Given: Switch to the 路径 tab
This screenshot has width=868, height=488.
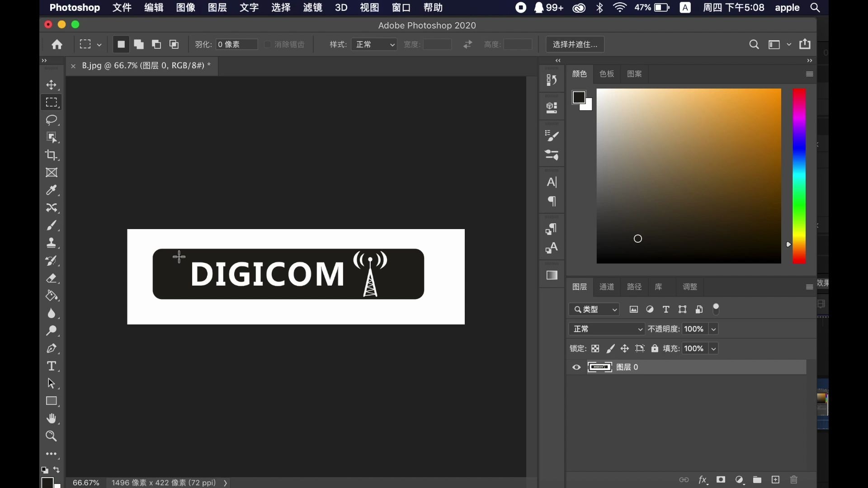Looking at the screenshot, I should (634, 287).
